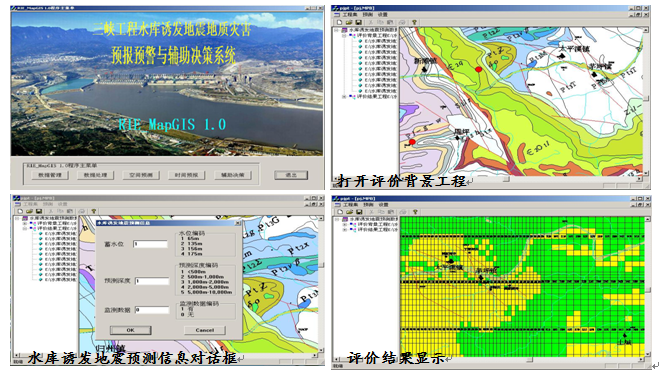Close the 水库诱发地震预测信息 dialog with X

point(237,223)
